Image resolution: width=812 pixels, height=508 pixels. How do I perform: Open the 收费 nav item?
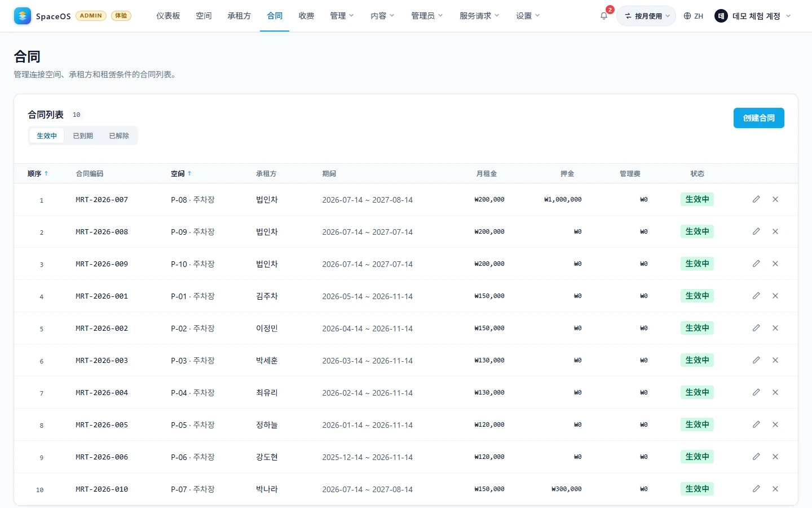(x=306, y=16)
